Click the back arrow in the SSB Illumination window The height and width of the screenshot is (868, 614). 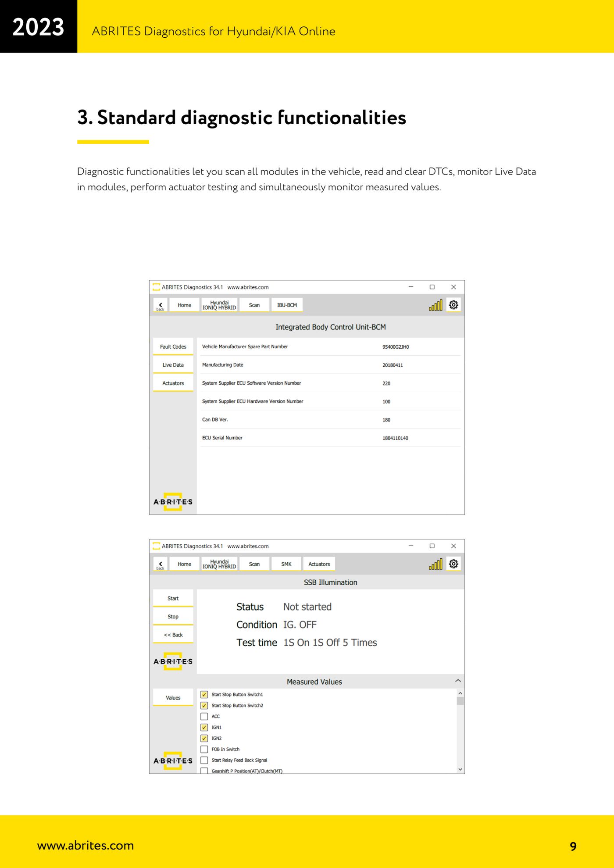161,564
